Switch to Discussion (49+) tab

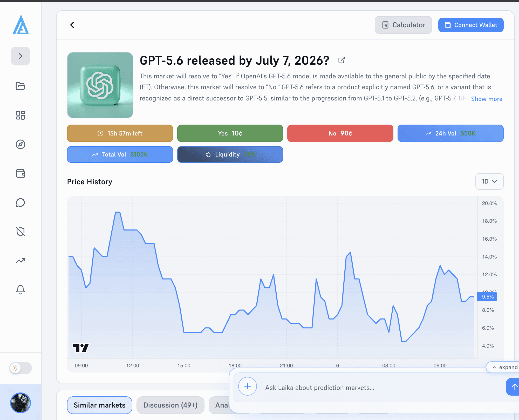[170, 405]
